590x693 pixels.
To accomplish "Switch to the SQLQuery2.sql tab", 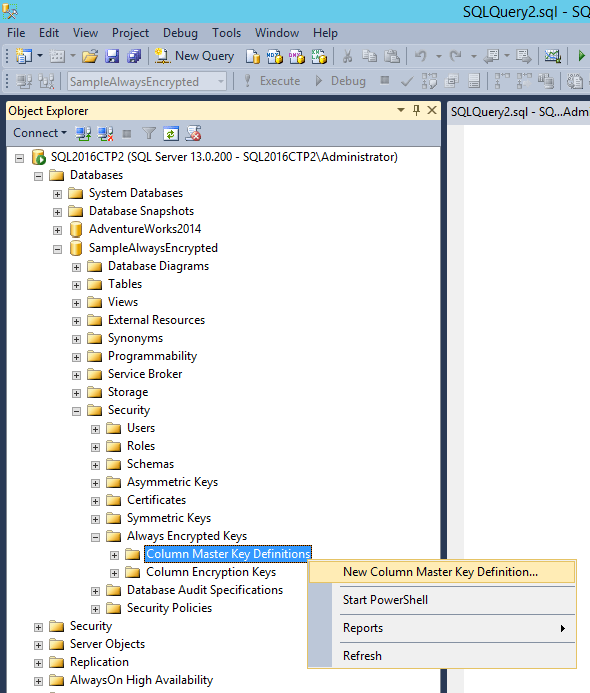I will pyautogui.click(x=519, y=112).
